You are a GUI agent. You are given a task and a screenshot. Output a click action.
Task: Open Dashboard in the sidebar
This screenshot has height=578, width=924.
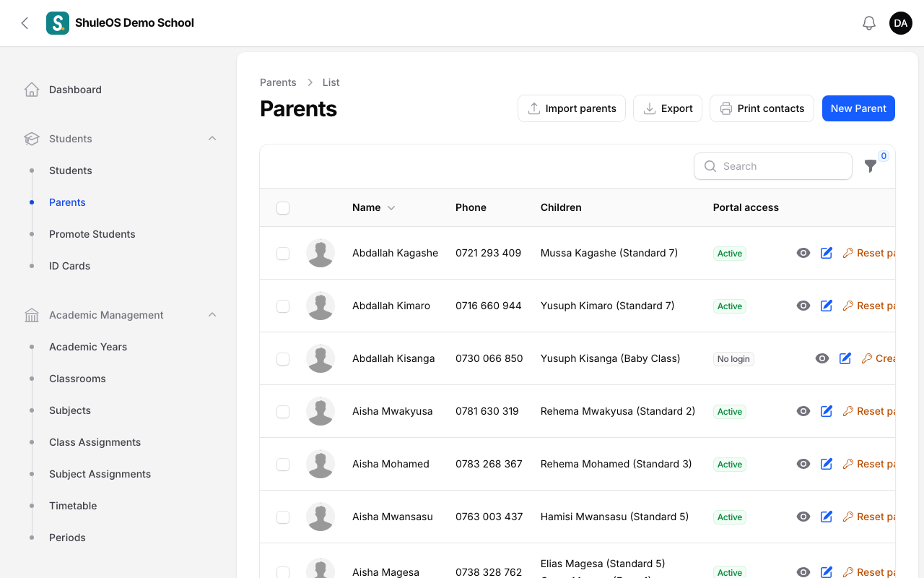(75, 90)
